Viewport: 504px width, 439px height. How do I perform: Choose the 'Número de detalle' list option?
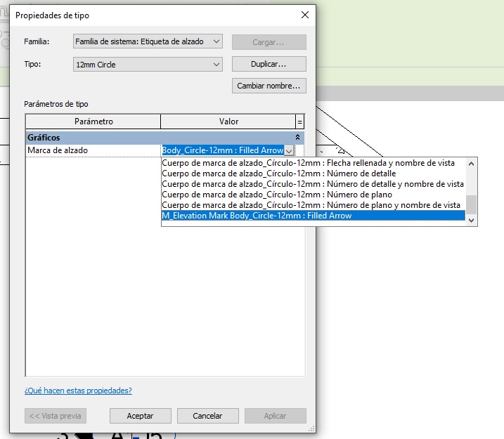(278, 173)
